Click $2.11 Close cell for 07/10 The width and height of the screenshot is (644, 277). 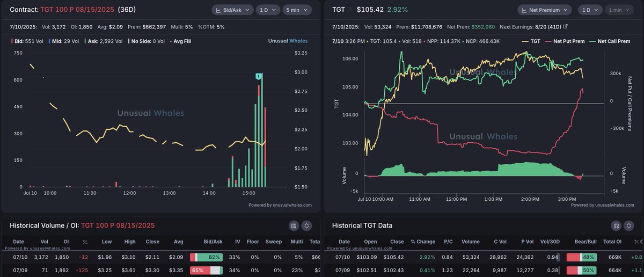[x=153, y=257]
